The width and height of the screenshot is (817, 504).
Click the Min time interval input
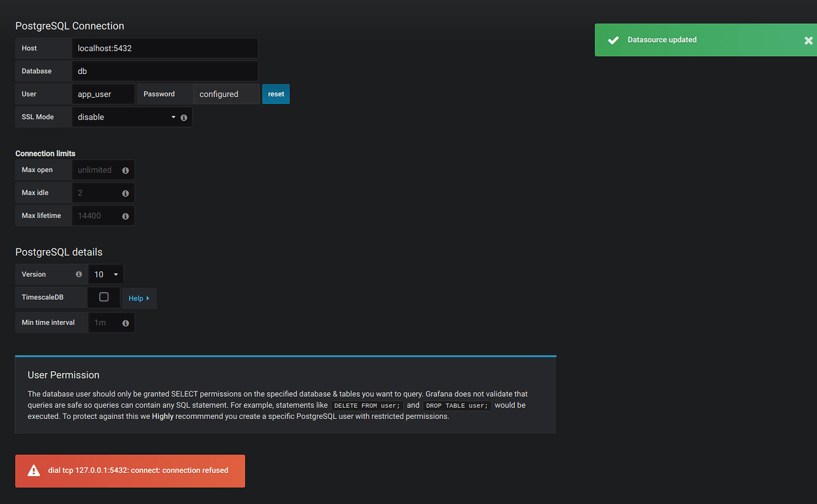pos(107,322)
